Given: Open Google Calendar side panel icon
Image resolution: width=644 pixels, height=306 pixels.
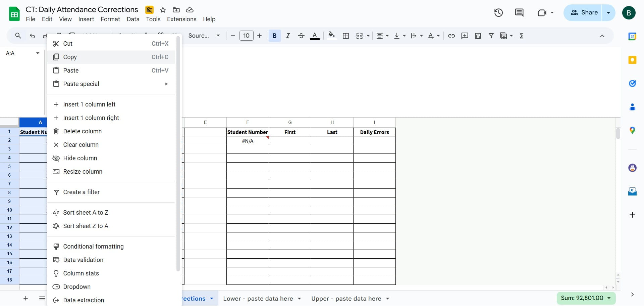Looking at the screenshot, I should (632, 36).
